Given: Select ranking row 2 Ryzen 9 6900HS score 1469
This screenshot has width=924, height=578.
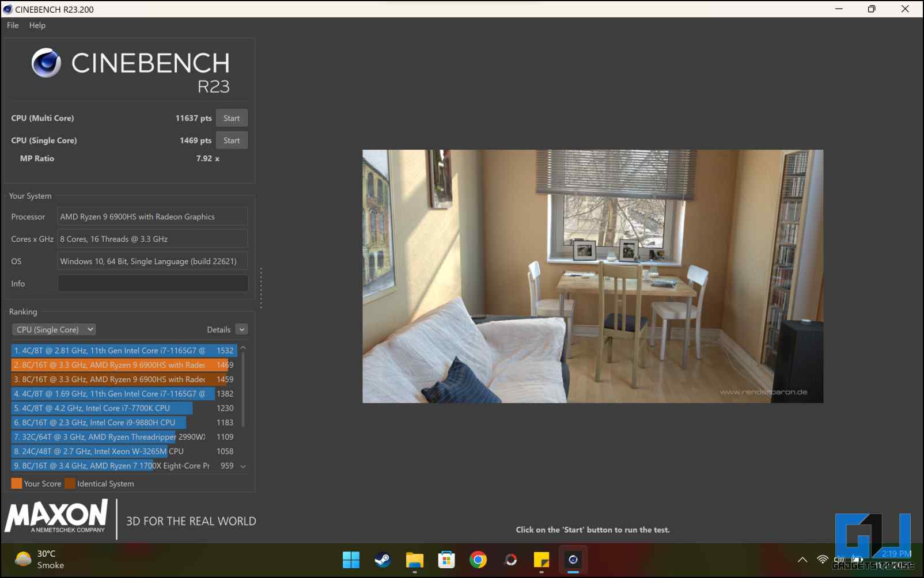Looking at the screenshot, I should tap(124, 365).
